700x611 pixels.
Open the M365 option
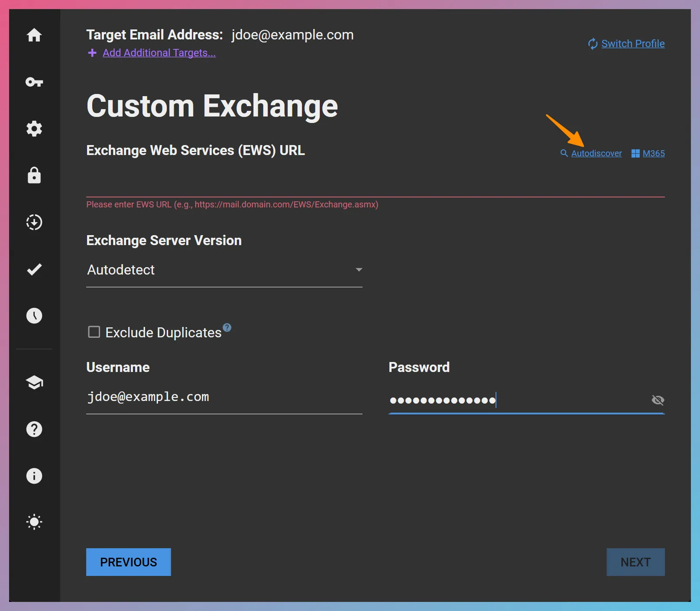pos(654,153)
